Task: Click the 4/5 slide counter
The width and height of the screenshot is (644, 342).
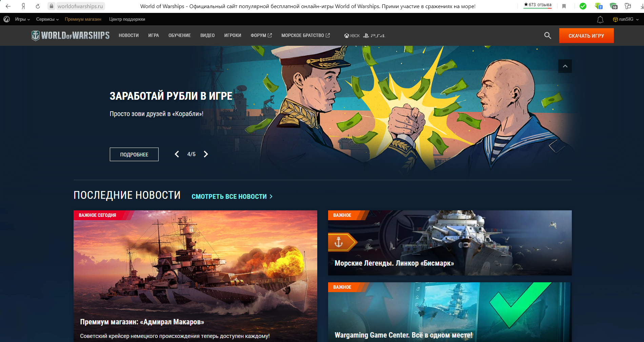Action: pos(192,154)
